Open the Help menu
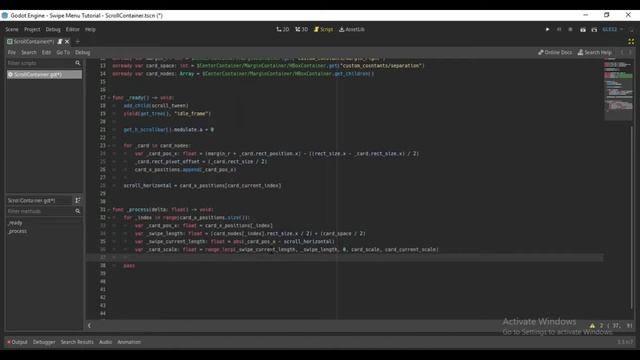 (90, 29)
